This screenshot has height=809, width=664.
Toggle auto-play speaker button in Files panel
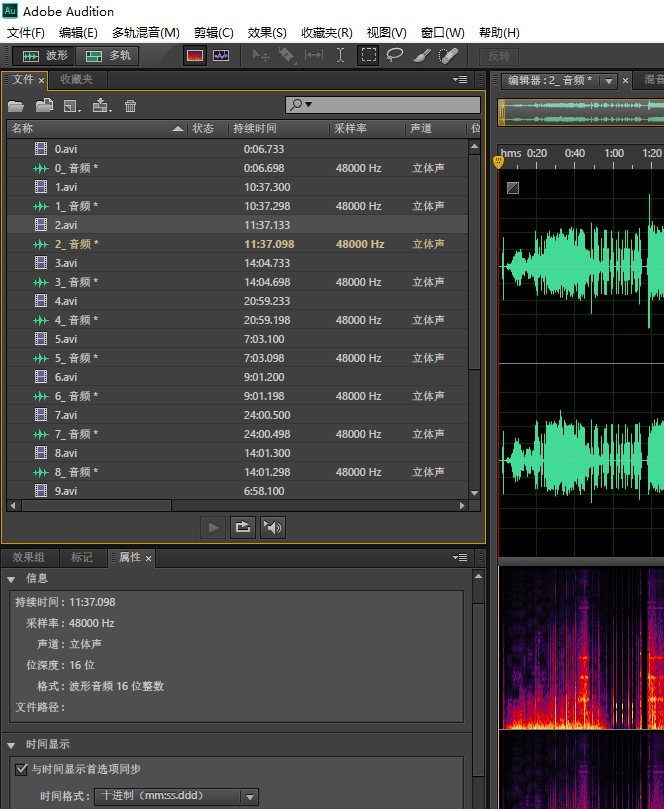(272, 527)
